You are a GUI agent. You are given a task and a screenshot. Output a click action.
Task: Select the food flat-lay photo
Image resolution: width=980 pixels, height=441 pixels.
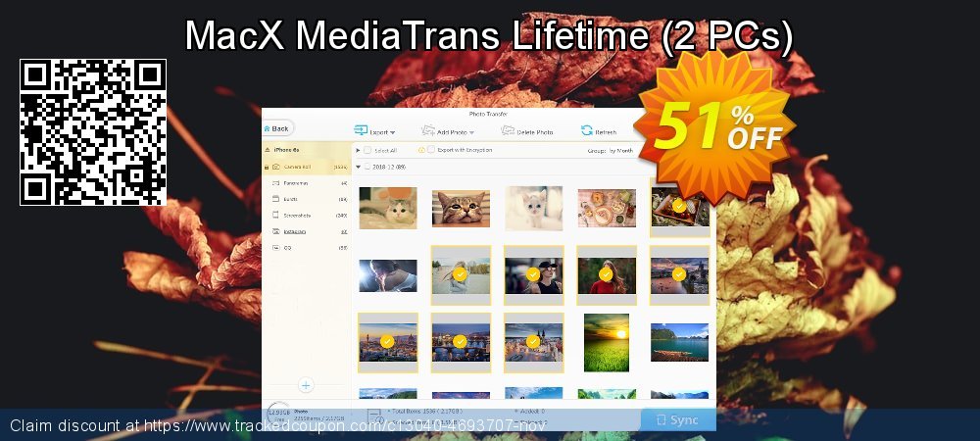coord(607,208)
